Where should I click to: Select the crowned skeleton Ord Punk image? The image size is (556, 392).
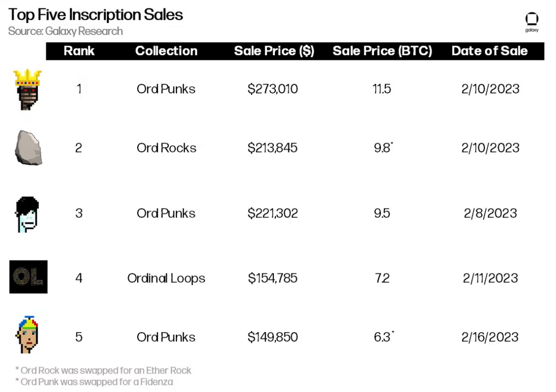click(x=28, y=90)
